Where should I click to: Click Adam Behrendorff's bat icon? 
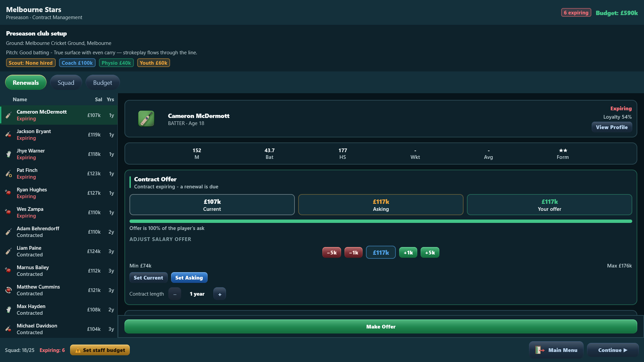9,232
